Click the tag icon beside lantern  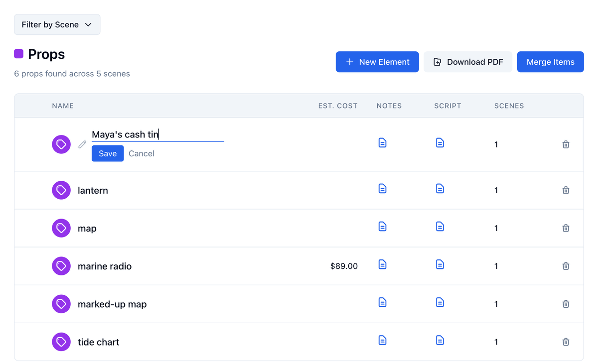click(x=61, y=190)
